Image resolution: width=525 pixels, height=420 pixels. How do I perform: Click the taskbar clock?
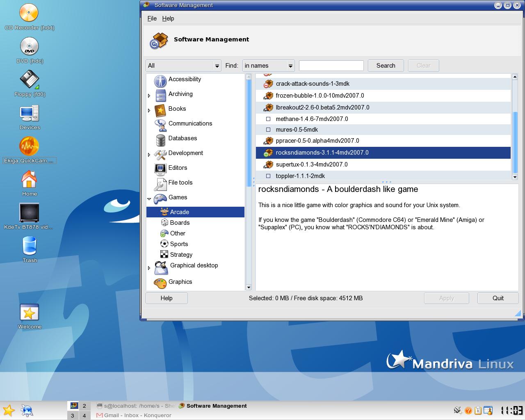coord(511,410)
